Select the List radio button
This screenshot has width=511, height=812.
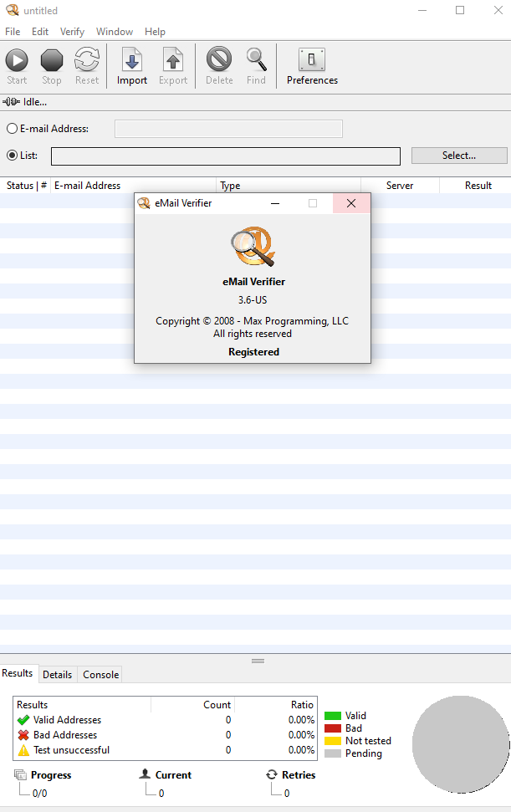[12, 156]
